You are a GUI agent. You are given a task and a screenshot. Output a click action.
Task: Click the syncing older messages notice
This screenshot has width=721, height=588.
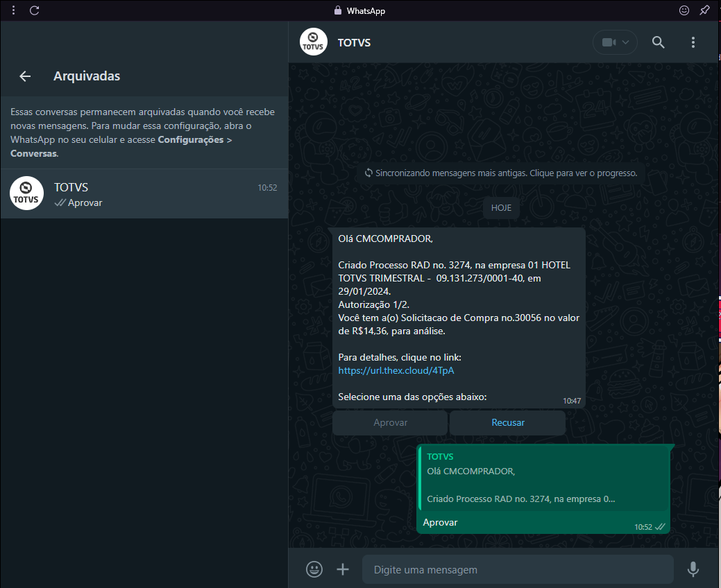(x=501, y=173)
